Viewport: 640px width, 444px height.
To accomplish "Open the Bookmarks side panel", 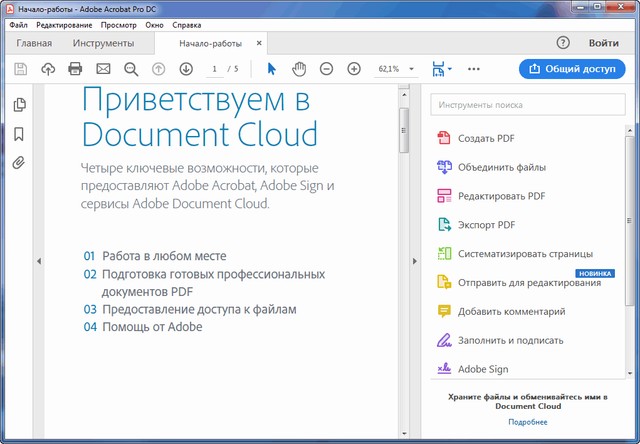I will 19,134.
